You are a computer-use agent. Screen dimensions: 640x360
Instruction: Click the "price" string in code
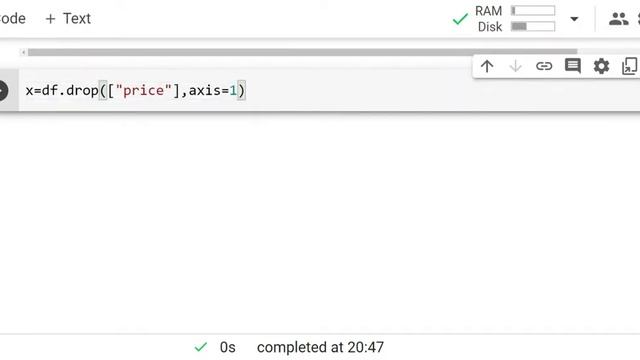(144, 91)
